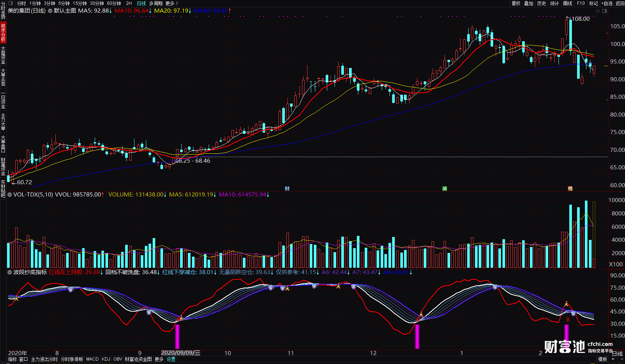Switch to the 5分钟 period tab
Screen dimensions: 625x364
coord(64,3)
